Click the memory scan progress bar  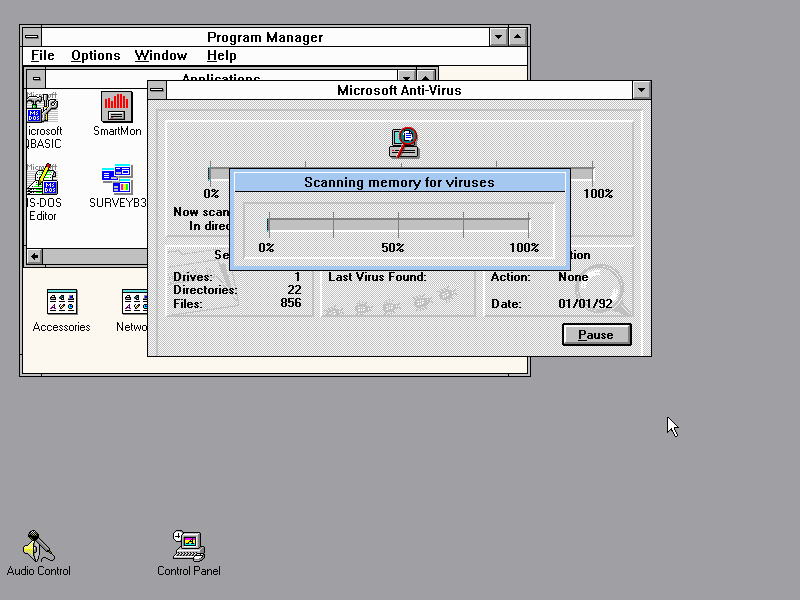point(398,226)
